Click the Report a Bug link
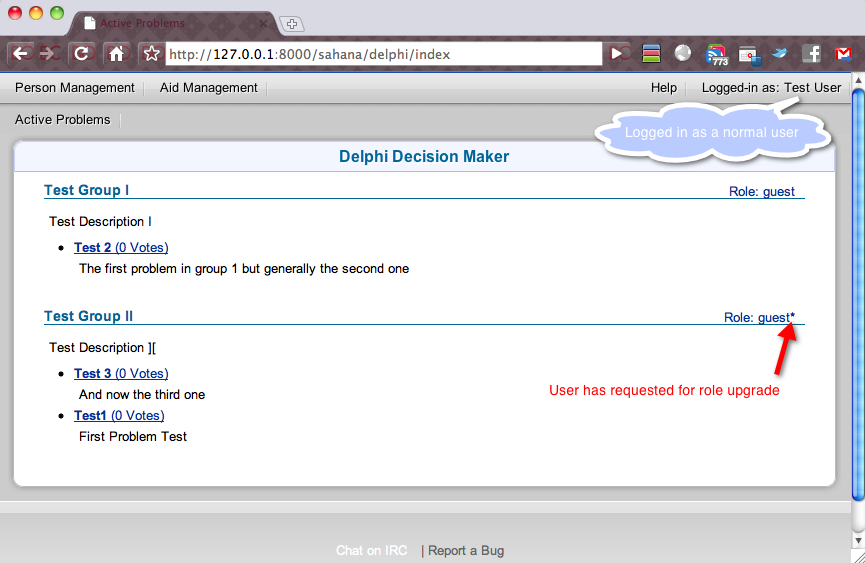This screenshot has width=865, height=563. pyautogui.click(x=466, y=551)
